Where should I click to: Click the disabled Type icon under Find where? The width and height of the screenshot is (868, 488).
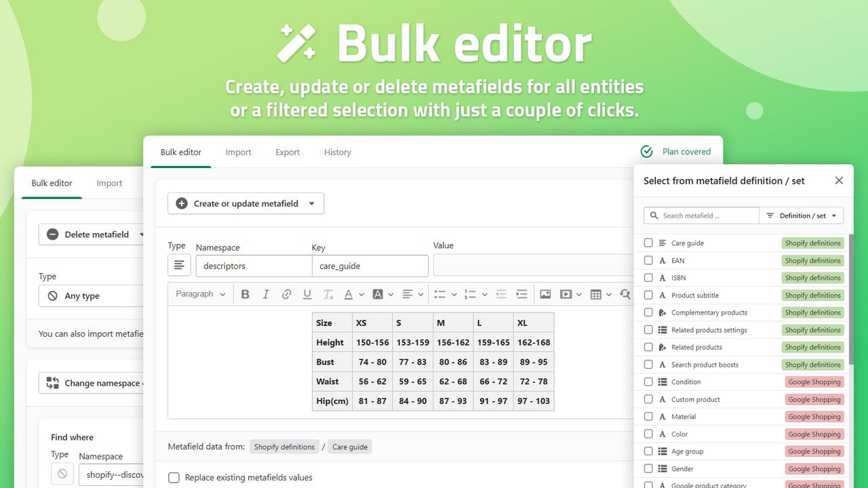tap(62, 473)
